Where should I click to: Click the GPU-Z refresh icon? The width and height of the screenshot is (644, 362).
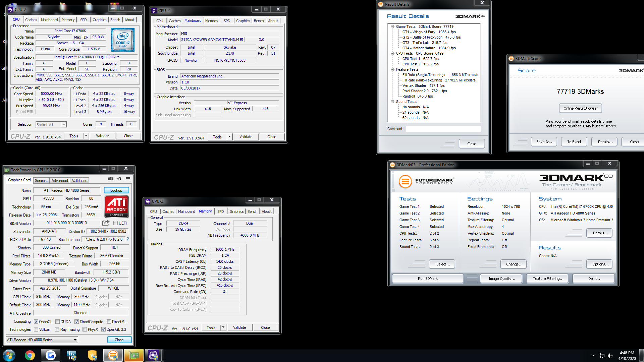tap(119, 179)
